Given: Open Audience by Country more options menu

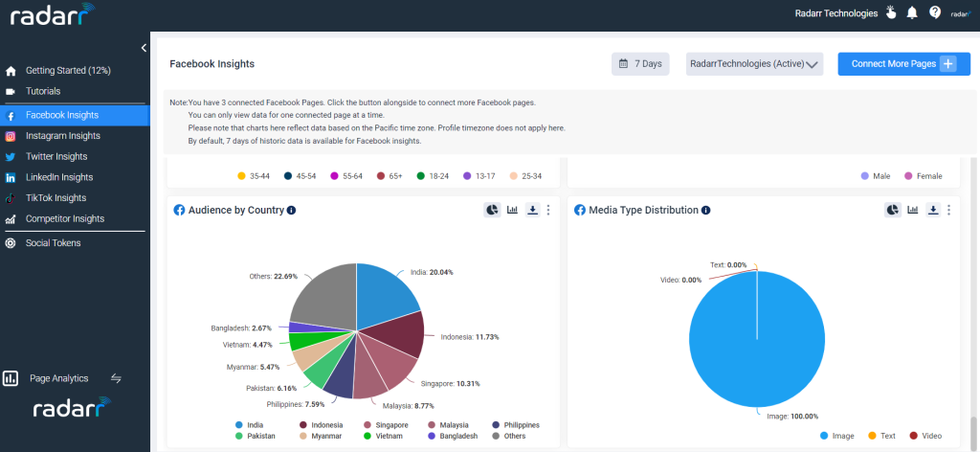Looking at the screenshot, I should click(x=548, y=210).
